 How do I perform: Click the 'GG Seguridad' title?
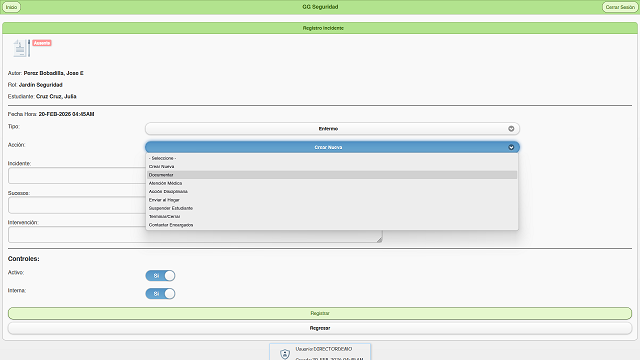320,7
